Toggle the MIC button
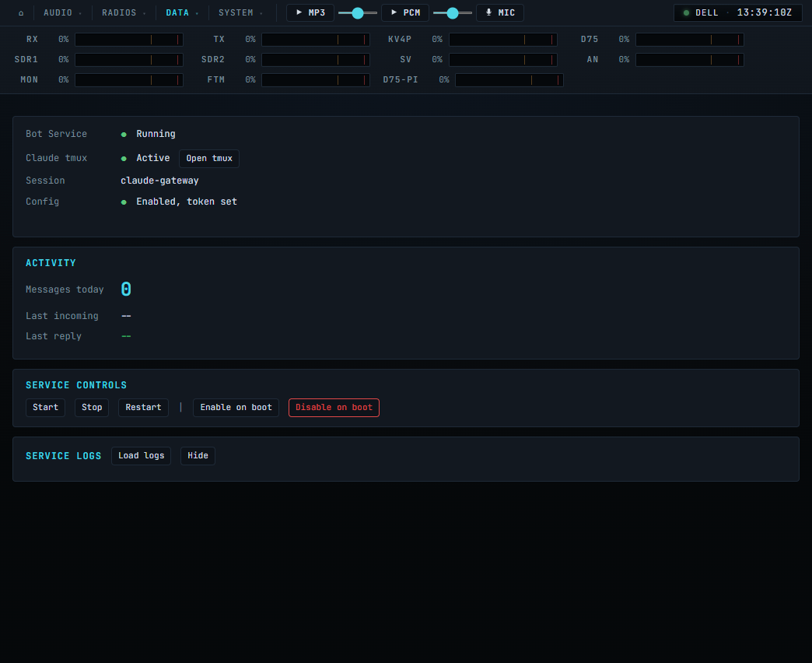 [500, 12]
